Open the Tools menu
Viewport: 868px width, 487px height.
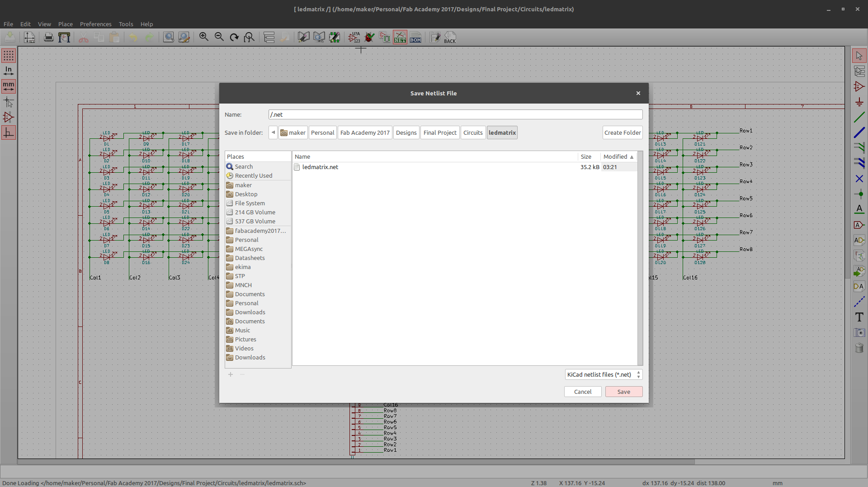126,24
